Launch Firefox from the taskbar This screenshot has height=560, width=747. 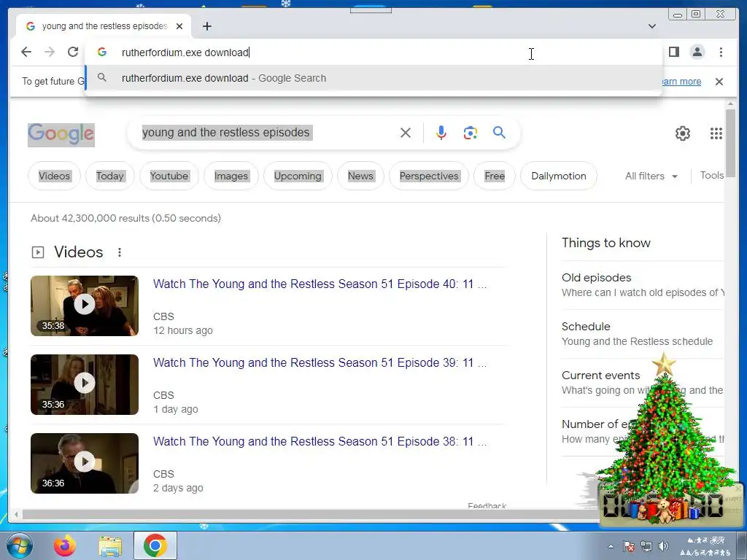(x=65, y=545)
